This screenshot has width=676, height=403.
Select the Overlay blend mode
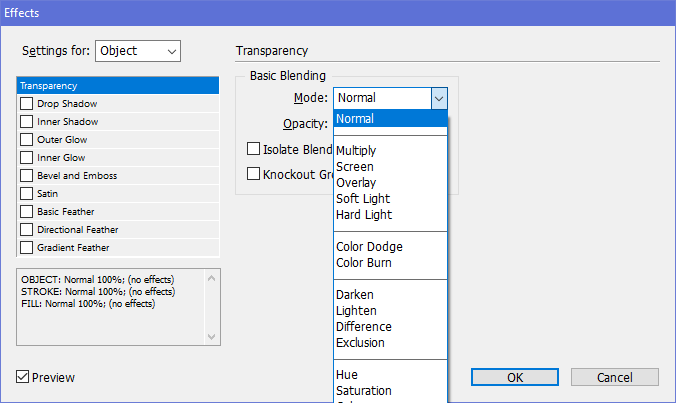point(356,183)
